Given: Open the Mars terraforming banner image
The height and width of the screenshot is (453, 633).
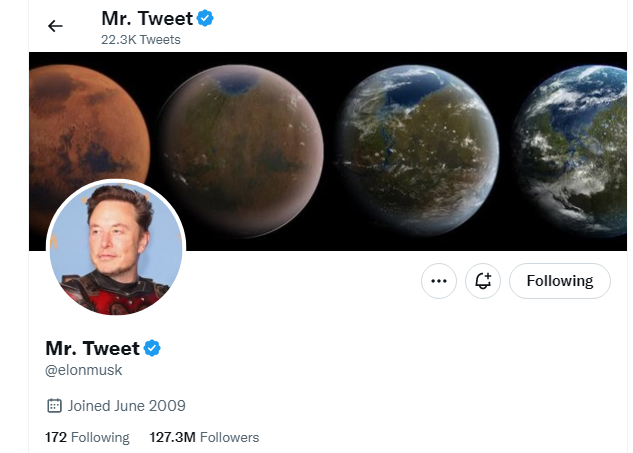Looking at the screenshot, I should pos(328,151).
